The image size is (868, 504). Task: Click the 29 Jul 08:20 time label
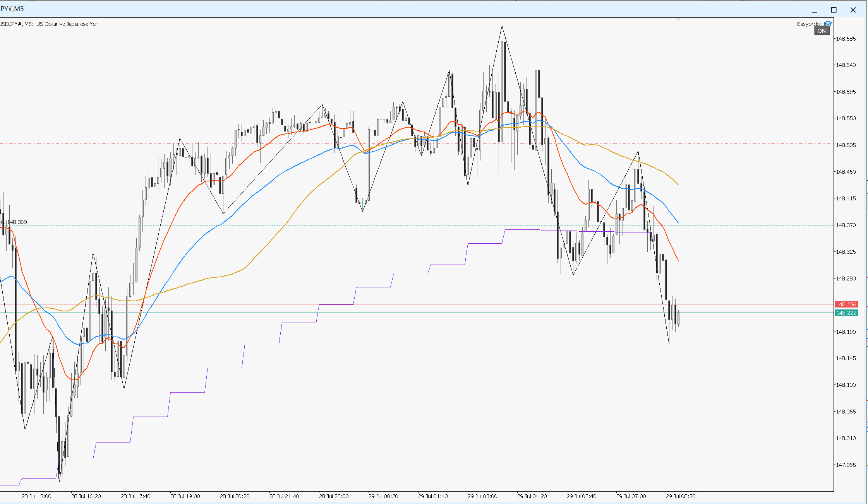tap(681, 496)
